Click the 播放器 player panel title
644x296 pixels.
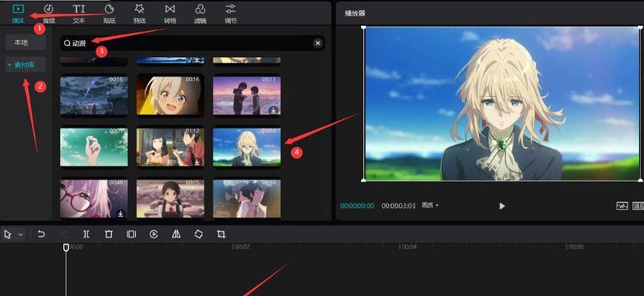pyautogui.click(x=355, y=13)
